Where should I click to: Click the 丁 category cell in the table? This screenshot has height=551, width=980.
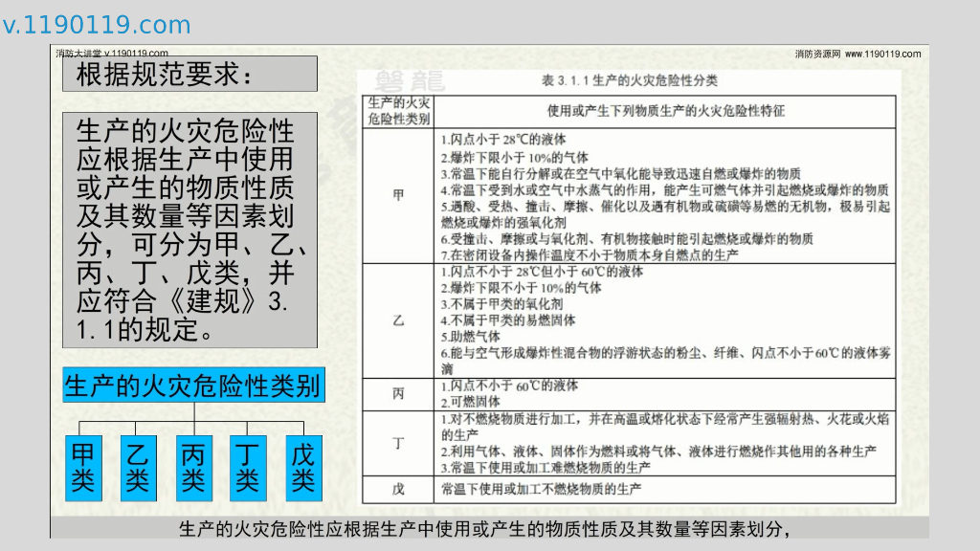coord(398,444)
